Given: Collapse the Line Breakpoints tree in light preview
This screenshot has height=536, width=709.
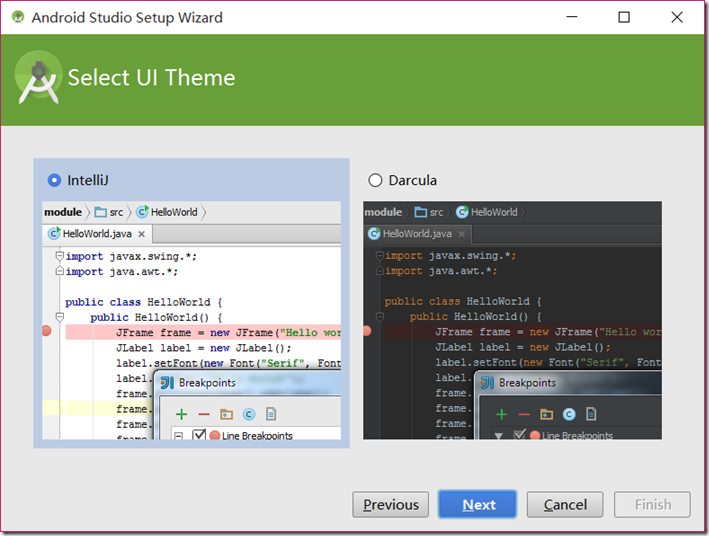Looking at the screenshot, I should (179, 435).
